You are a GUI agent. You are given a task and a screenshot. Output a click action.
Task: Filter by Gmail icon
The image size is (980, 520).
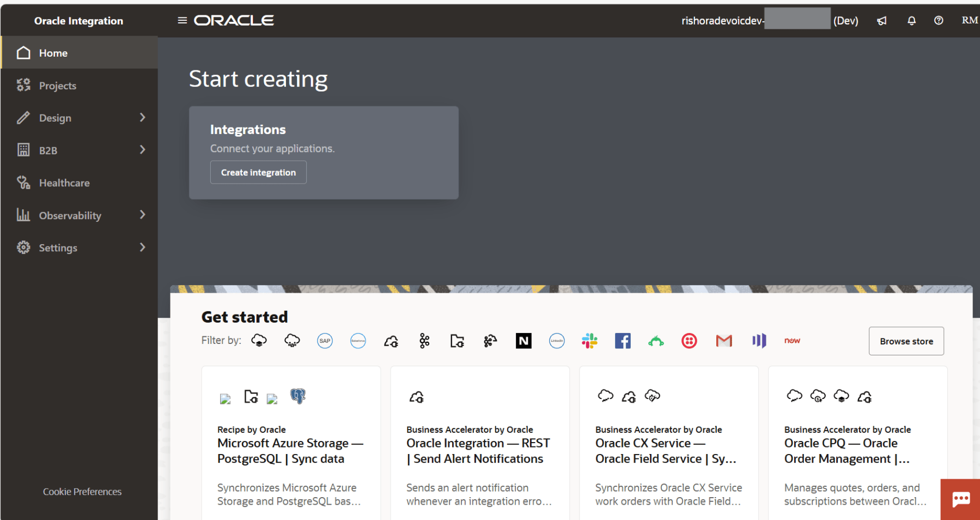[x=723, y=341]
